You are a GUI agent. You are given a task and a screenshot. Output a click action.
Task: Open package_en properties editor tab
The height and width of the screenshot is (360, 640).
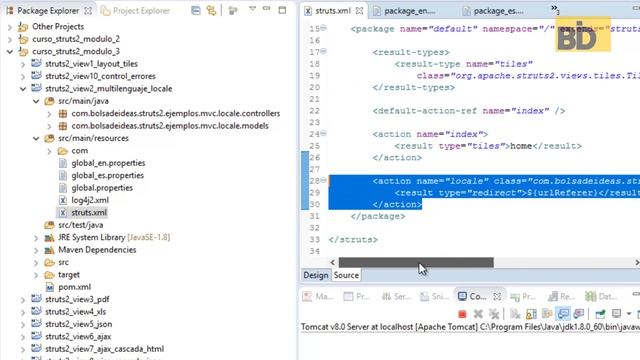(x=404, y=11)
